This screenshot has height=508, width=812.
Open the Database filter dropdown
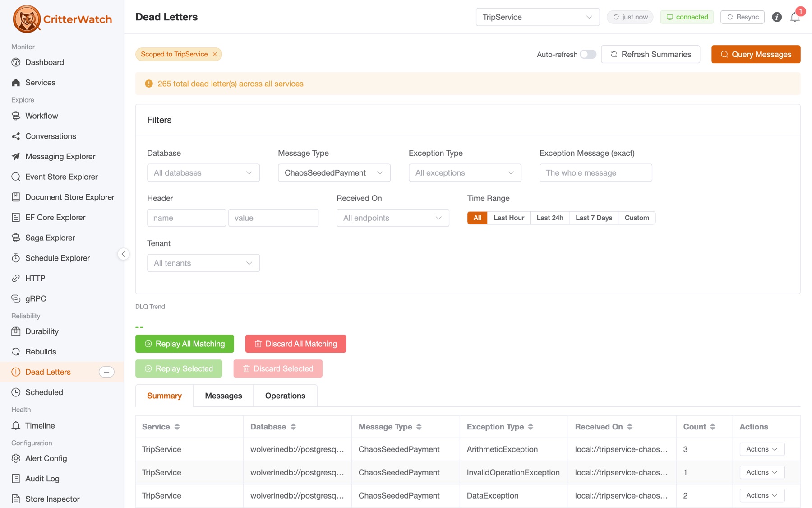pos(203,173)
